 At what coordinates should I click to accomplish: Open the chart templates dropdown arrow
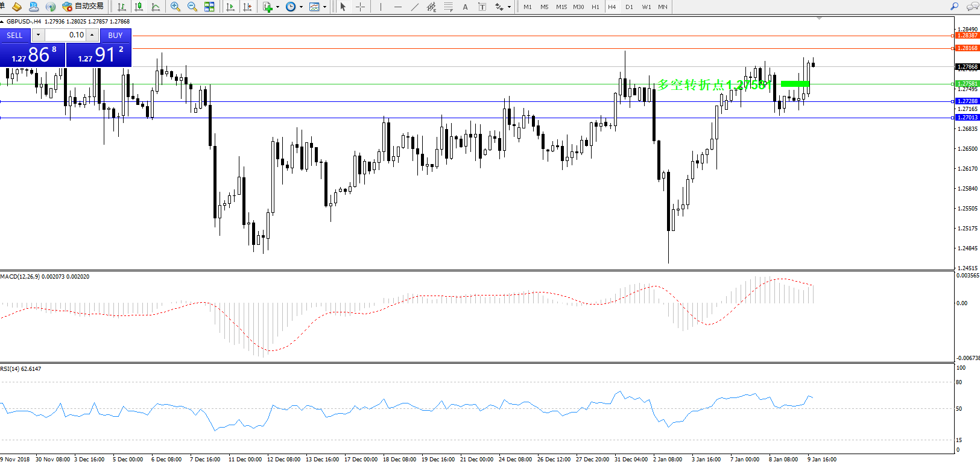(325, 7)
